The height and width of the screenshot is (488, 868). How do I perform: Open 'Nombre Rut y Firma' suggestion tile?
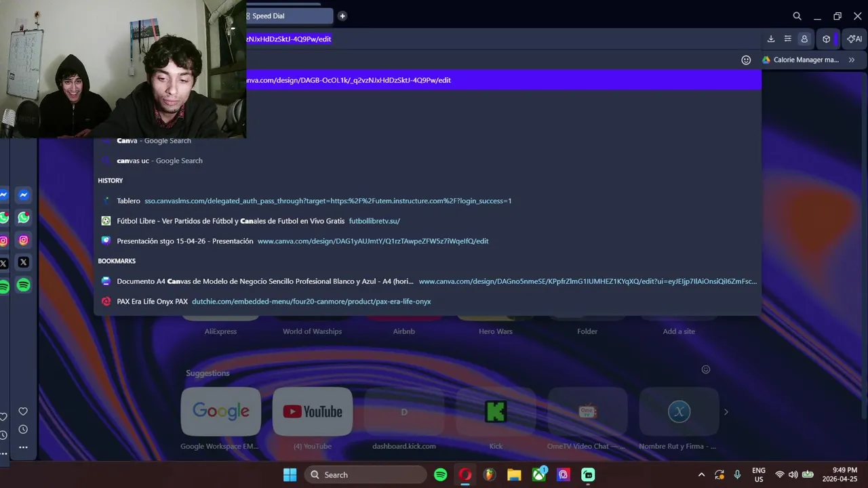coord(679,411)
